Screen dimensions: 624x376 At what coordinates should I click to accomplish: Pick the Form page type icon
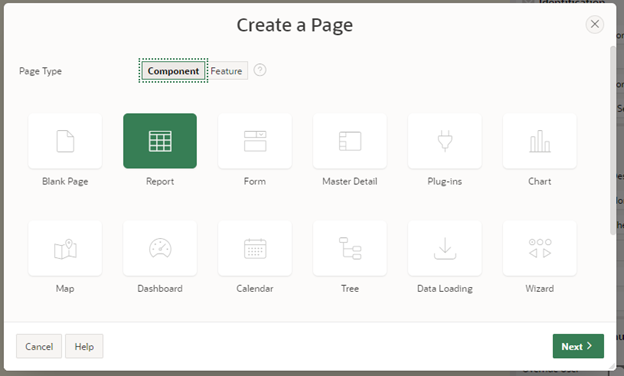tap(255, 141)
